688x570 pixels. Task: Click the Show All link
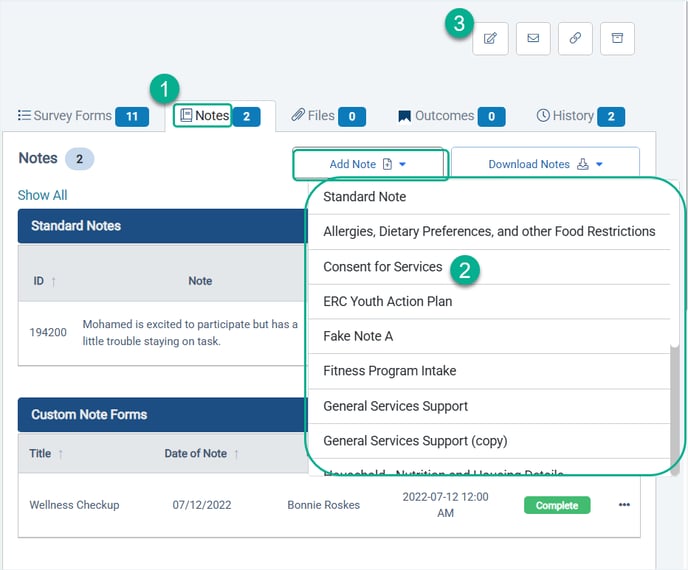coord(43,195)
